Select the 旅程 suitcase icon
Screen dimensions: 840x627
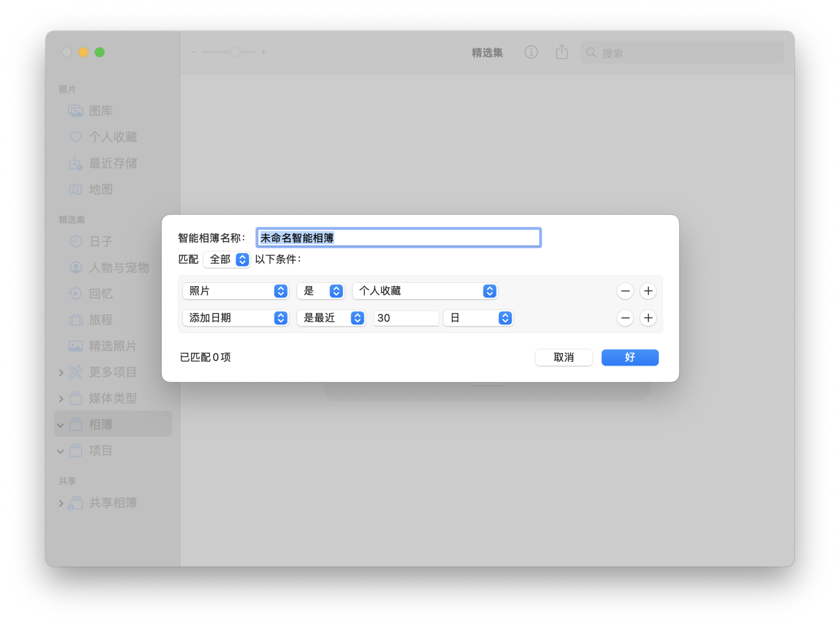coord(76,320)
